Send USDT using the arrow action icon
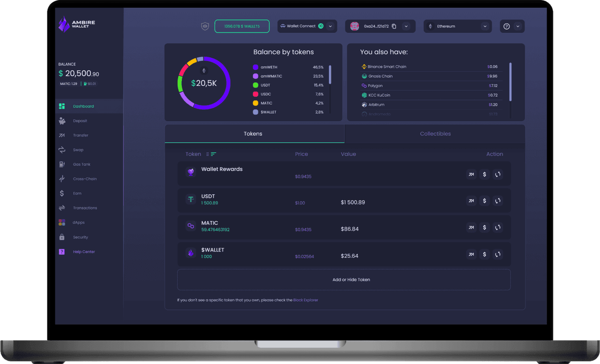 click(471, 201)
